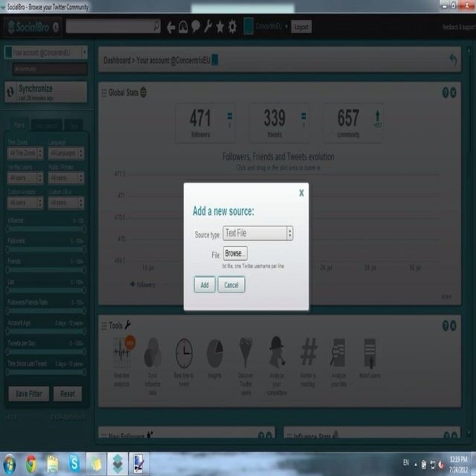476x476 pixels.
Task: Open the settings gear icon
Action: [233, 27]
